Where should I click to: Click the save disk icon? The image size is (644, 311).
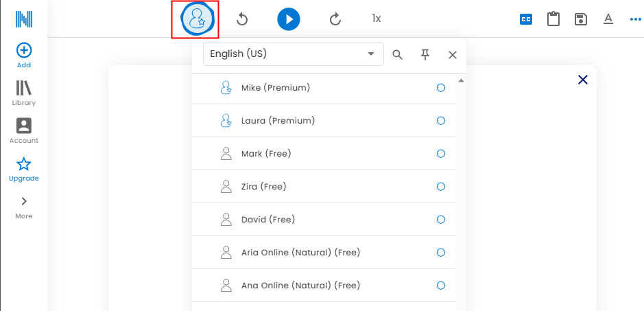click(581, 19)
